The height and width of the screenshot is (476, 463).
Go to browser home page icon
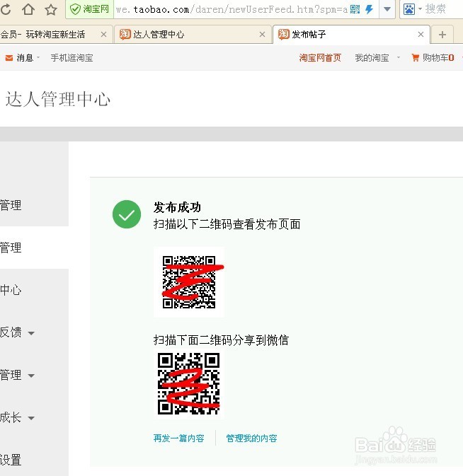pyautogui.click(x=28, y=9)
